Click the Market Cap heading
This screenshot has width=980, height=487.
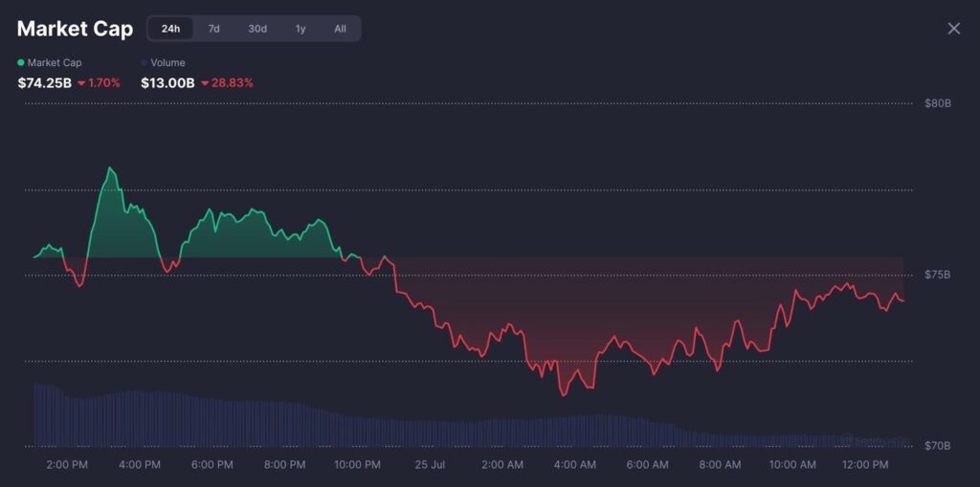point(75,29)
